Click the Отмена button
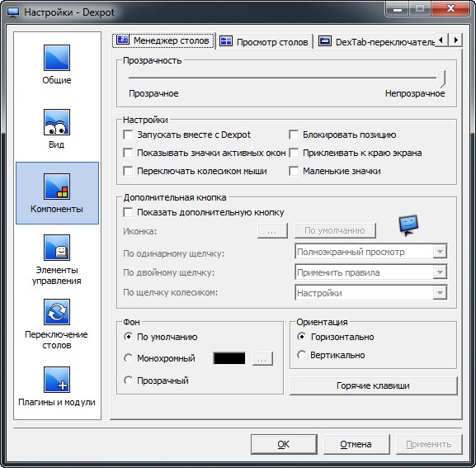Viewport: 476px width, 468px height. (356, 444)
